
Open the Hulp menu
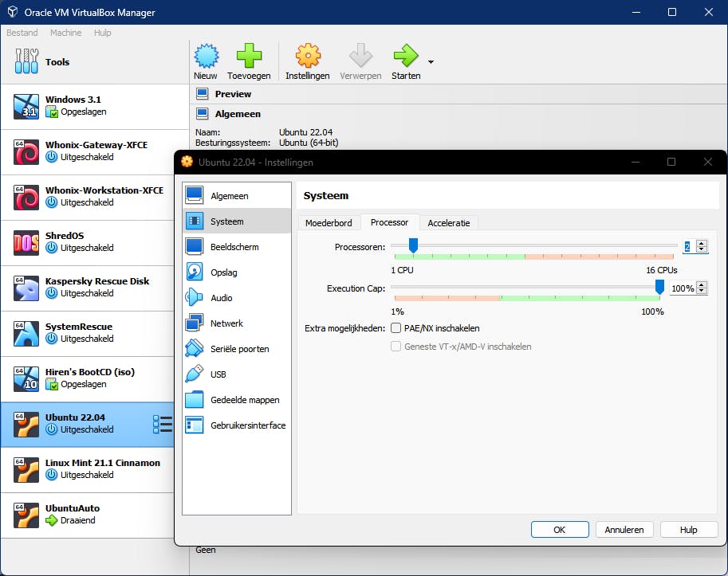coord(103,33)
